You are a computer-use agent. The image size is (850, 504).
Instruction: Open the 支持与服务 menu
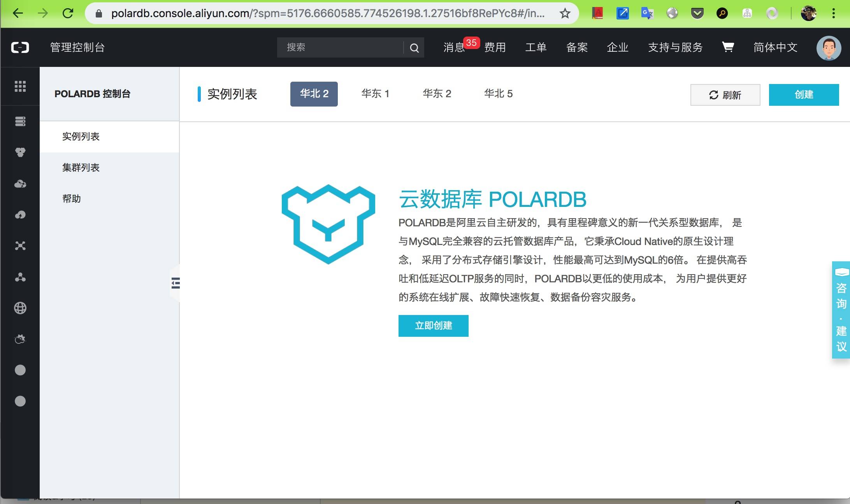coord(675,47)
